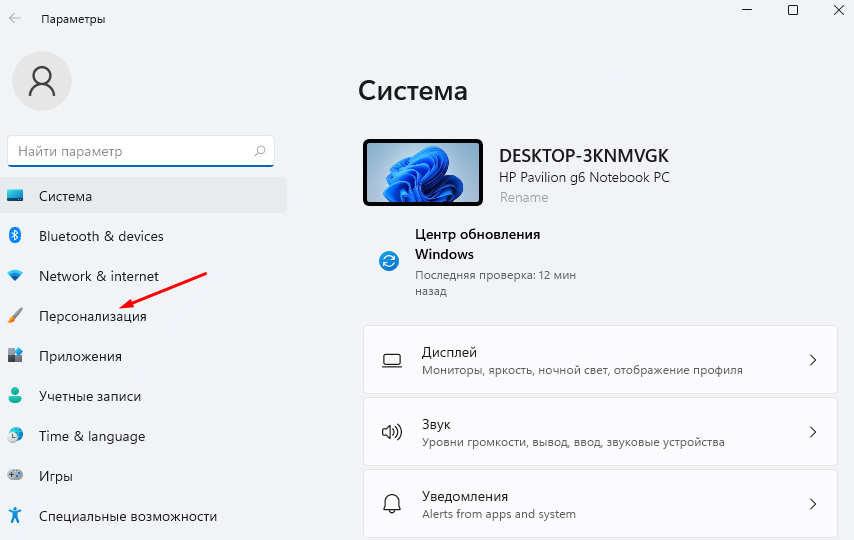Click the bell icon in Уведомления row
Viewport: 854px width, 540px height.
[392, 504]
